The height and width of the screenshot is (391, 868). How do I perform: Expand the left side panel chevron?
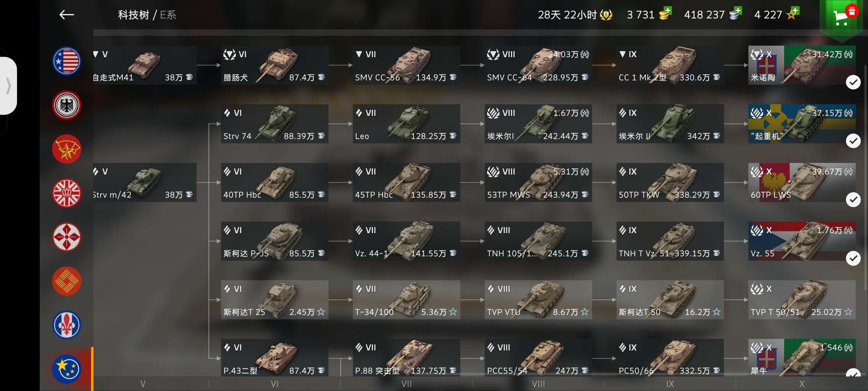(8, 86)
